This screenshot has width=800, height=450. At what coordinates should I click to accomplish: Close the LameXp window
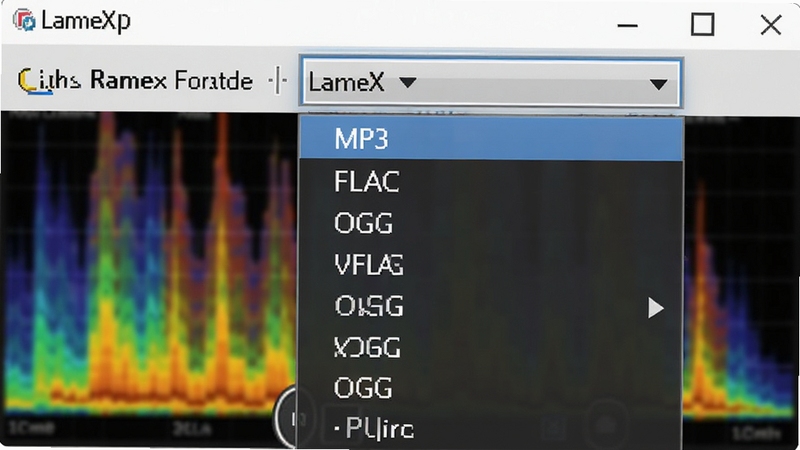point(770,24)
